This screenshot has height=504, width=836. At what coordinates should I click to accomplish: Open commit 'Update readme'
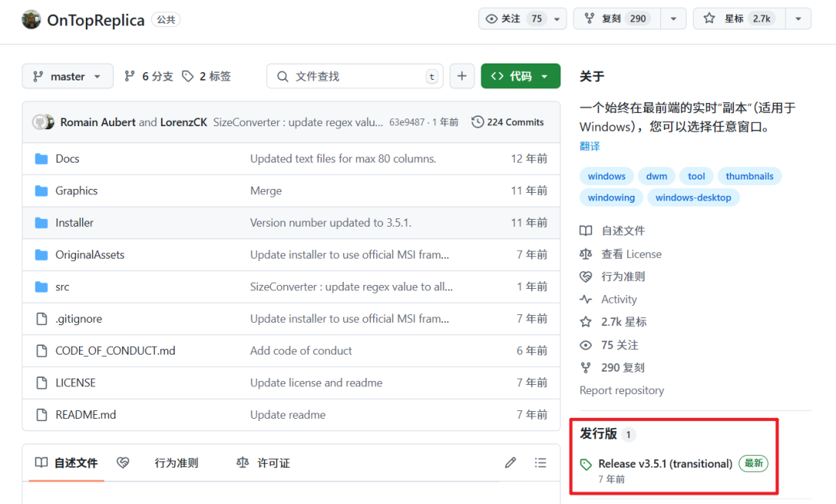[287, 414]
